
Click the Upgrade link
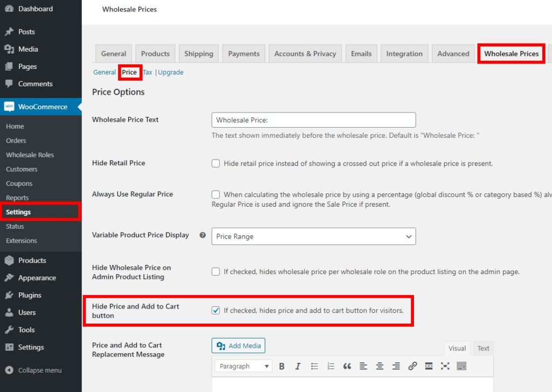(x=171, y=72)
